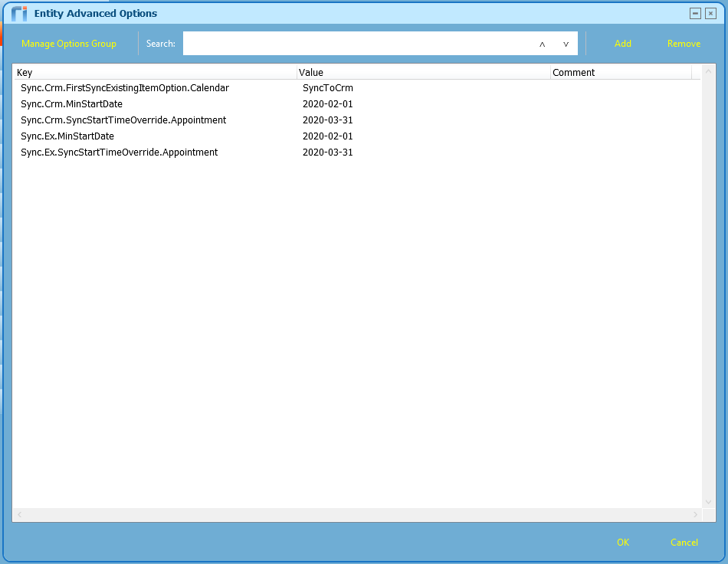The image size is (728, 564).
Task: Sort by the Value column header
Action: click(x=424, y=72)
